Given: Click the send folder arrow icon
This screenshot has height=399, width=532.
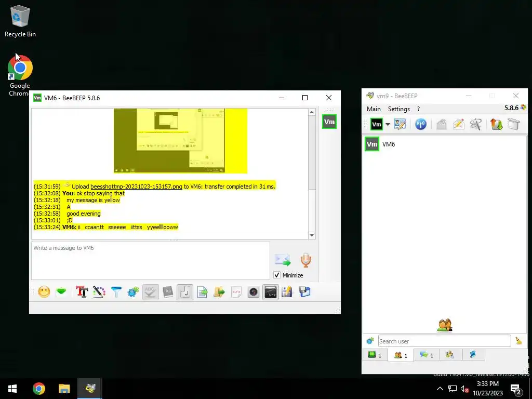Looking at the screenshot, I should [x=219, y=292].
